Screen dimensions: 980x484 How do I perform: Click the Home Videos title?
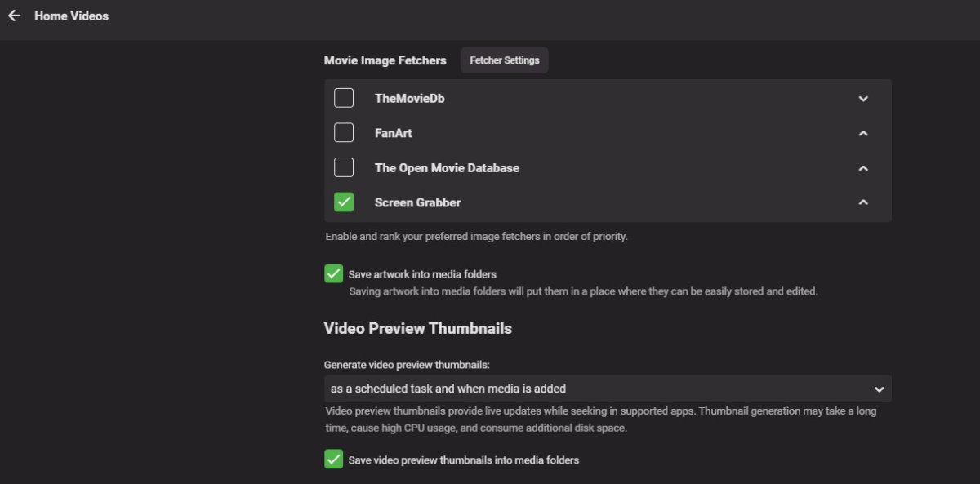(71, 16)
